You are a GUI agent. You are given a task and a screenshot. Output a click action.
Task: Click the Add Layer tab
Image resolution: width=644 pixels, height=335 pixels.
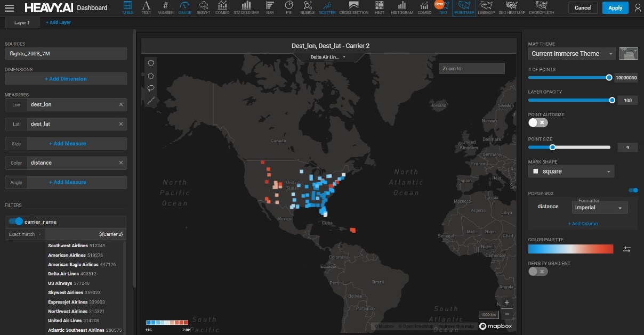pyautogui.click(x=58, y=22)
